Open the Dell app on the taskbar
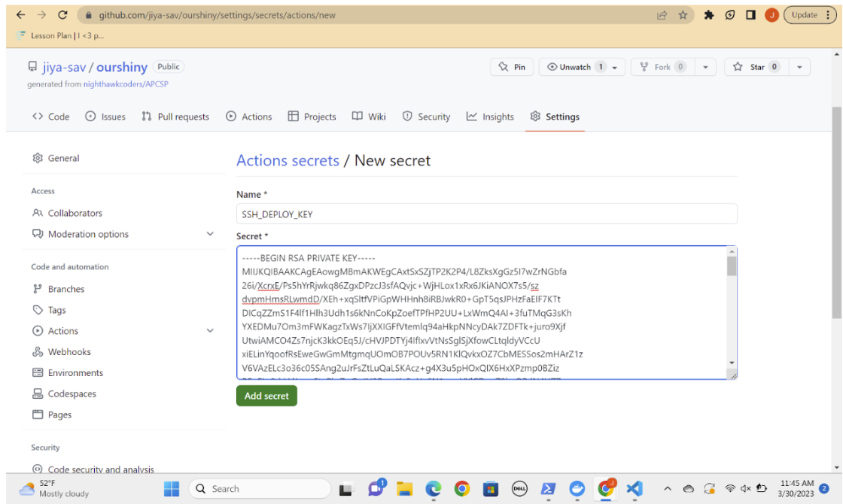 click(x=519, y=489)
